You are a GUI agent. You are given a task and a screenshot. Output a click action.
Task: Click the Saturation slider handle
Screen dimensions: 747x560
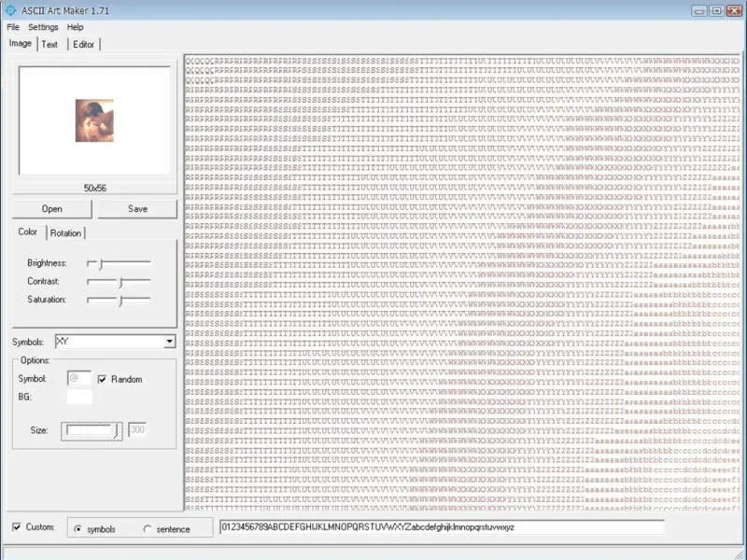[x=121, y=301]
